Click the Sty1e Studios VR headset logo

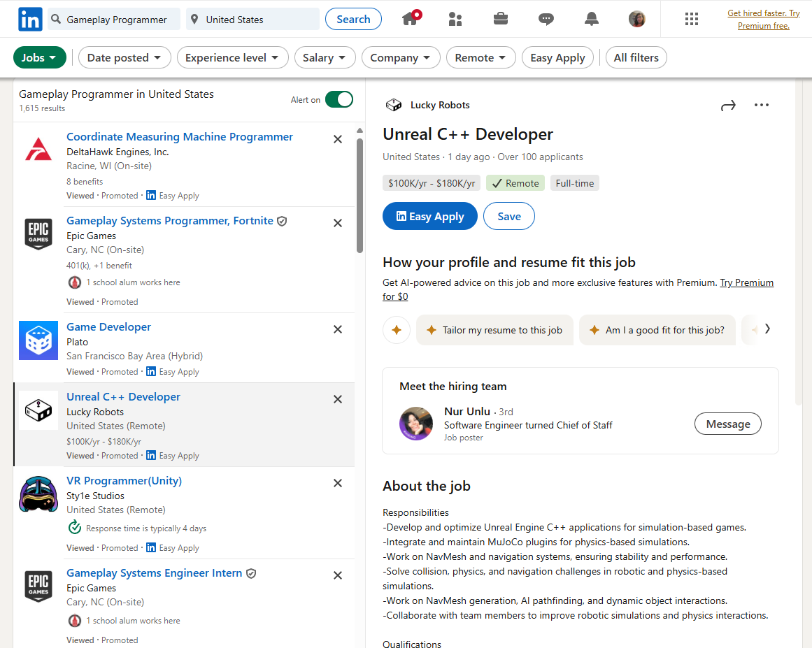pyautogui.click(x=38, y=494)
